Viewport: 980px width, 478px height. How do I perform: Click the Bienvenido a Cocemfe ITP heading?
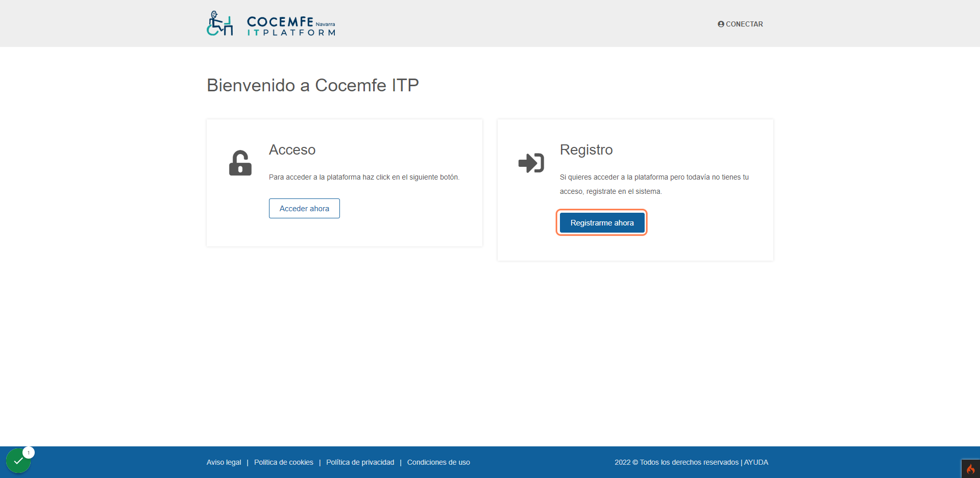312,85
